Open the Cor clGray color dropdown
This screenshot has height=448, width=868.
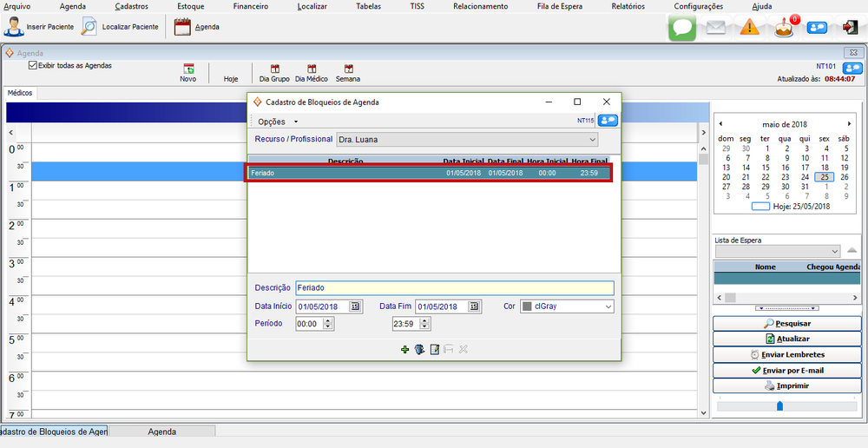point(608,306)
